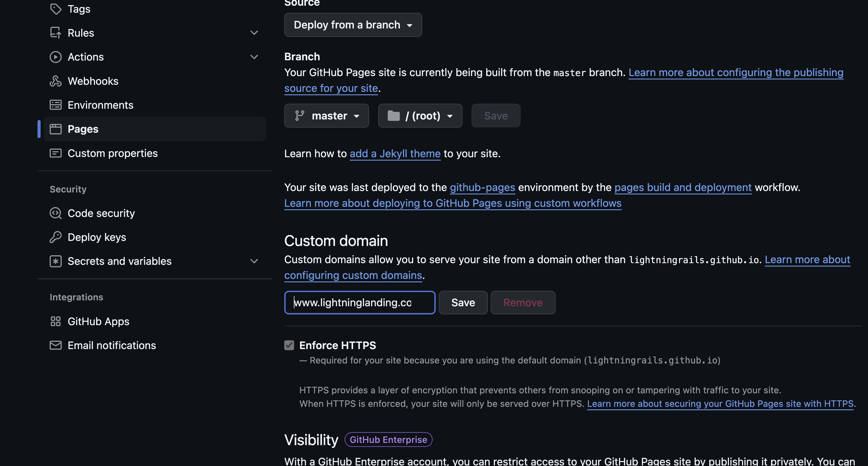Click the Email notifications envelope icon

point(56,345)
